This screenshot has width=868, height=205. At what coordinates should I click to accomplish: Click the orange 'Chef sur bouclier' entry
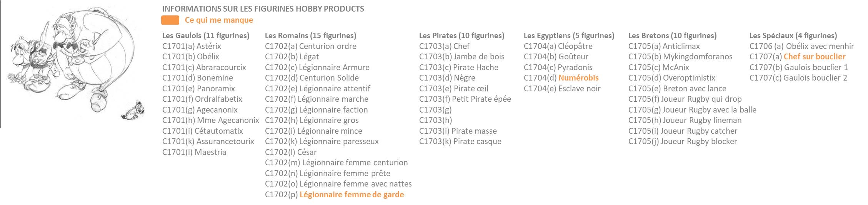(815, 57)
